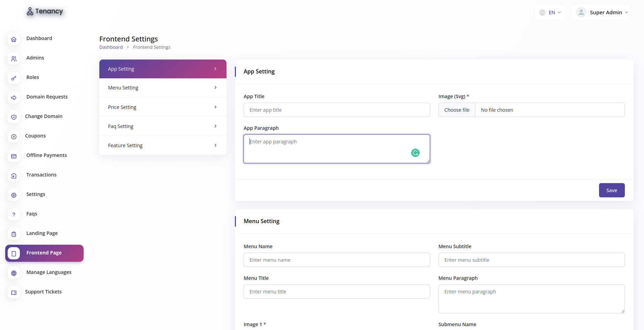The width and height of the screenshot is (644, 330).
Task: Click Choose file for Image (Svg)
Action: (x=457, y=110)
